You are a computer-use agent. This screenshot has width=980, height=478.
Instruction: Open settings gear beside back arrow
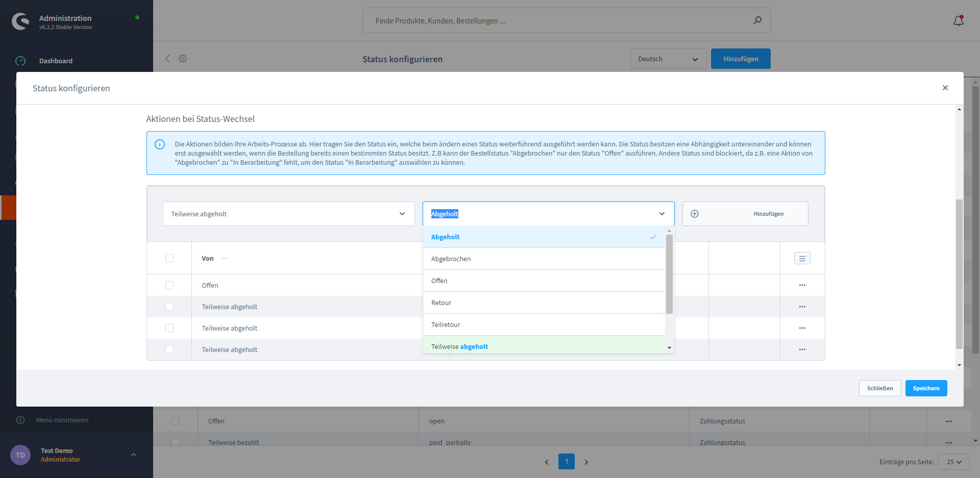(183, 59)
